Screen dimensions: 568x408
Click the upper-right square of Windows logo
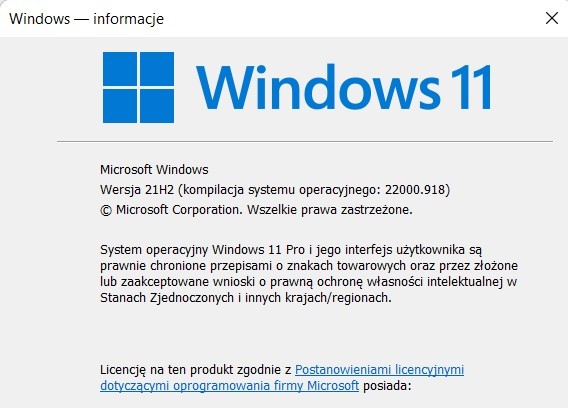157,69
